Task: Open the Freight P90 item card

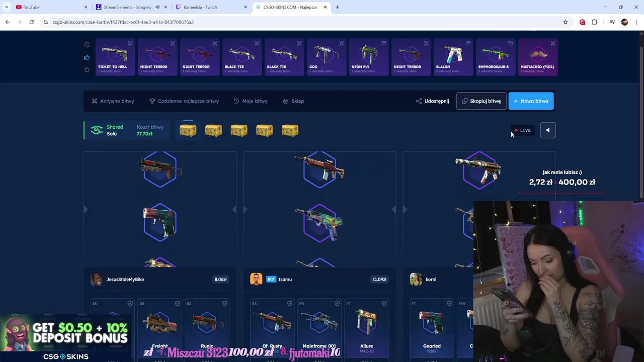Action: [159, 330]
